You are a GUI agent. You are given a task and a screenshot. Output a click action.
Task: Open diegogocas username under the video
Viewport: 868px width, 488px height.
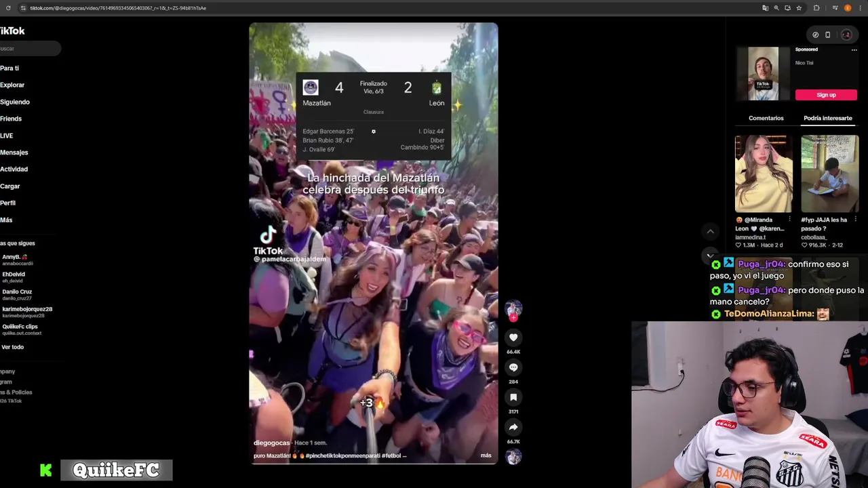(x=272, y=443)
